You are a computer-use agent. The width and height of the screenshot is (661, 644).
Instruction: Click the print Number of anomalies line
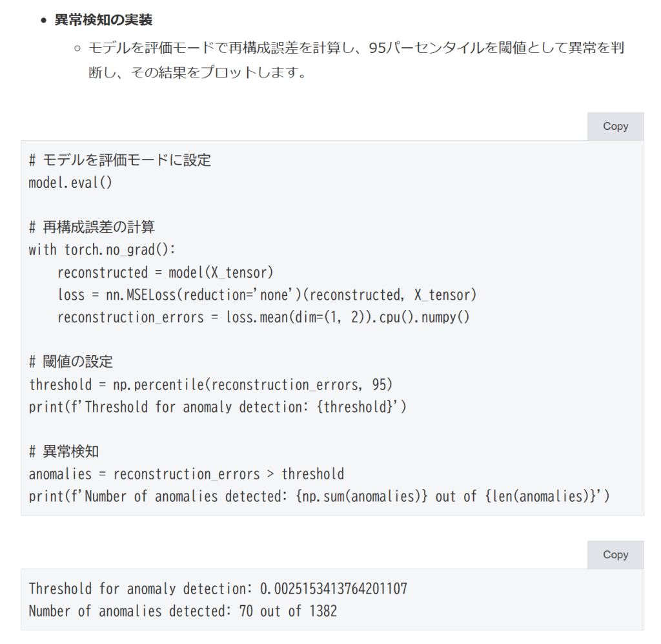click(319, 496)
